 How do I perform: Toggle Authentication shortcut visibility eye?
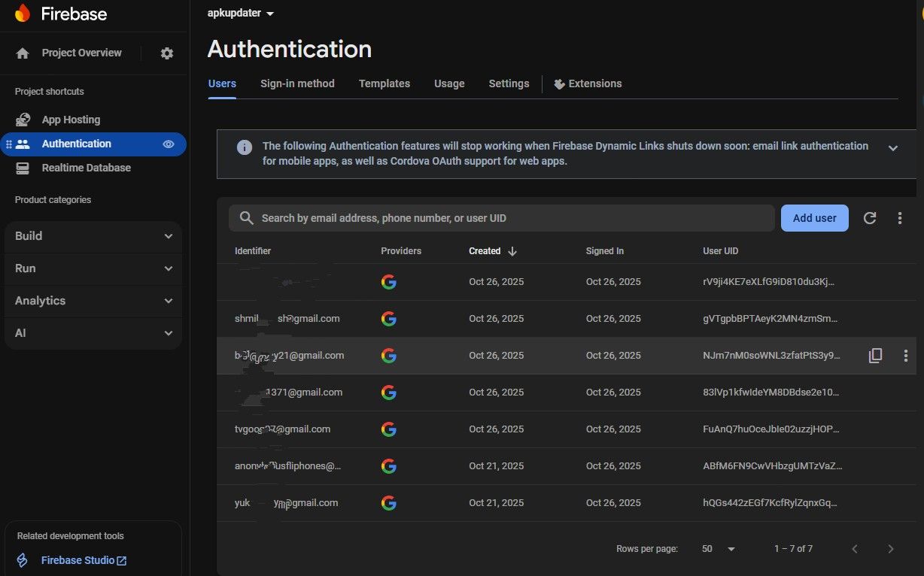click(x=169, y=144)
